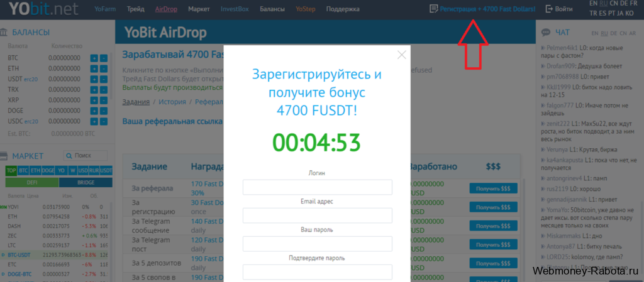Image resolution: width=644 pixels, height=282 pixels.
Task: Open the История link under AirDrop heading
Action: [172, 102]
